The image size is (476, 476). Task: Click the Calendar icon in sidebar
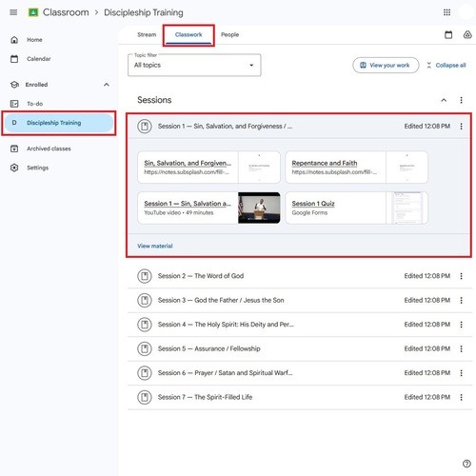point(14,59)
